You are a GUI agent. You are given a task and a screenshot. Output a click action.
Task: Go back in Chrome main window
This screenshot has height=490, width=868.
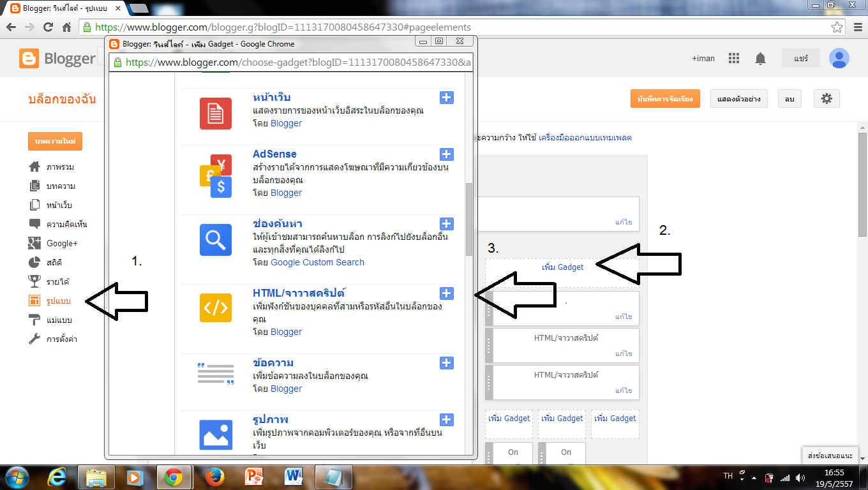click(x=11, y=27)
